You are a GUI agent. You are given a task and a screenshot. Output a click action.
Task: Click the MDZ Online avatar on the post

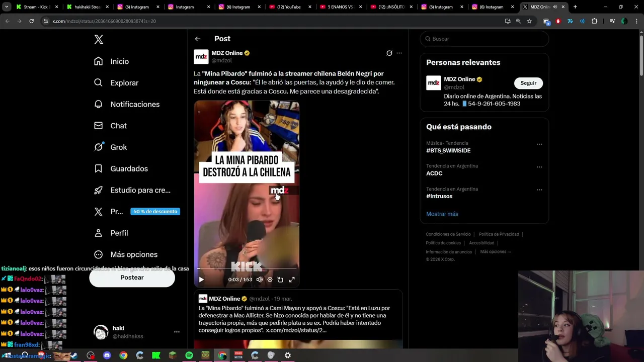pyautogui.click(x=201, y=57)
